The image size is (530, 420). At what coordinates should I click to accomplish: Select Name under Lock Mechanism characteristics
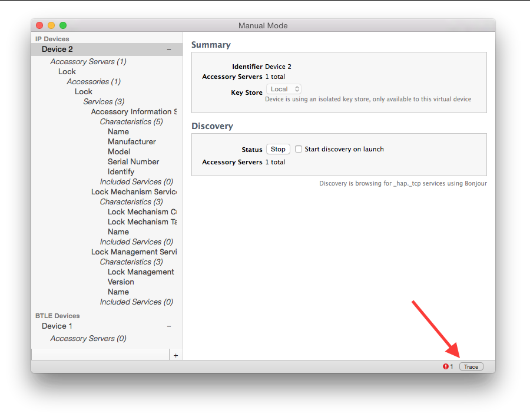coord(118,232)
